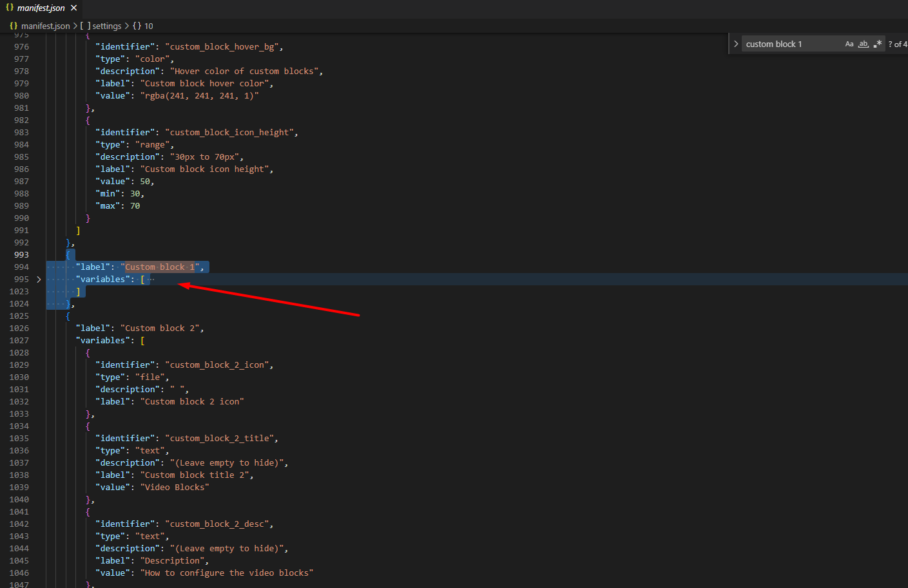908x588 pixels.
Task: Toggle Match Case in the find widget
Action: (x=849, y=44)
